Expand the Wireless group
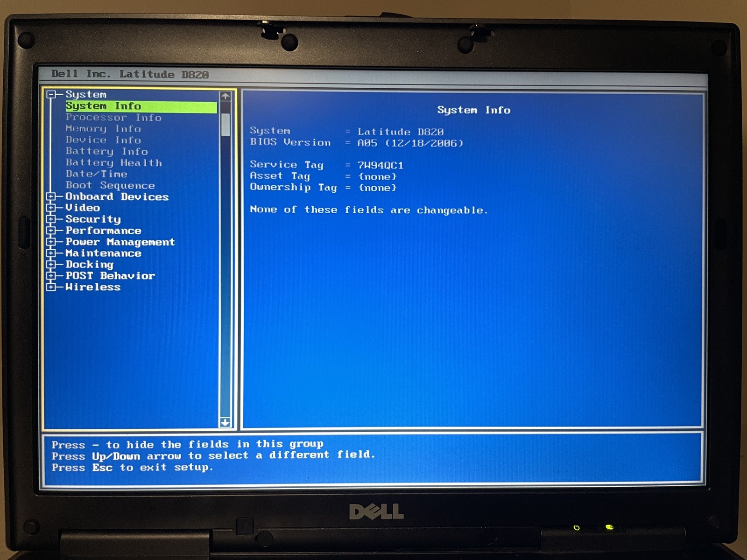Screen dimensions: 747x560 [x=51, y=287]
